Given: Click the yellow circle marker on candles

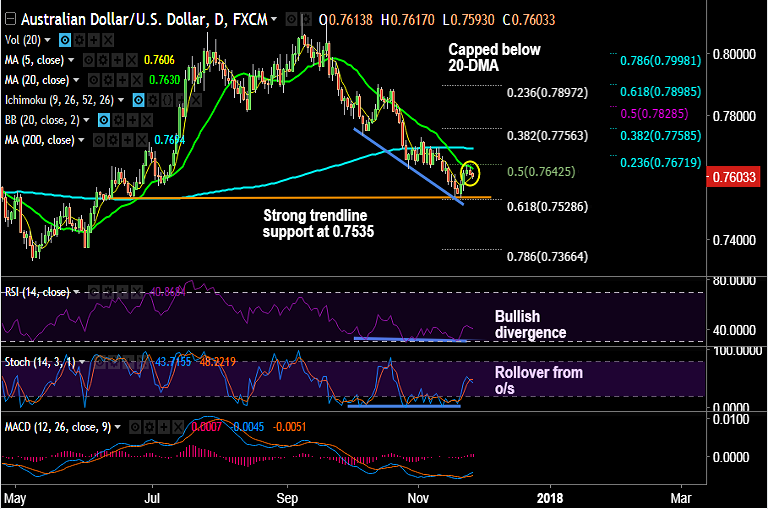Looking at the screenshot, I should (470, 173).
